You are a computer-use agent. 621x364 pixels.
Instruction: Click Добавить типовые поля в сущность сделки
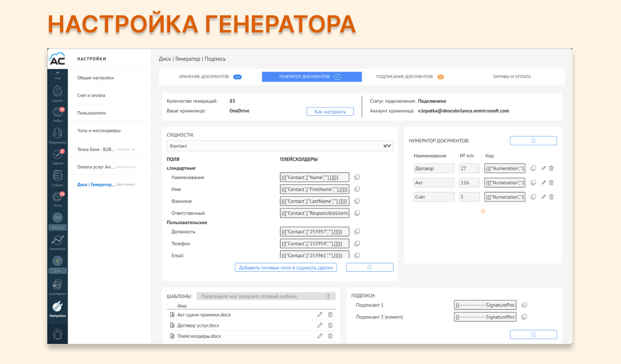[285, 268]
